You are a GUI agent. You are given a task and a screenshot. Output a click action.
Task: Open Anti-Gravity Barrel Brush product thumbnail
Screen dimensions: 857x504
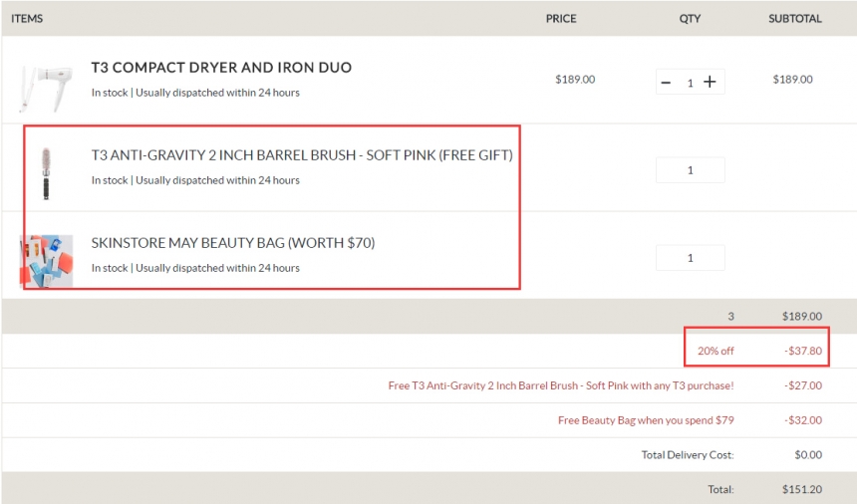click(46, 173)
